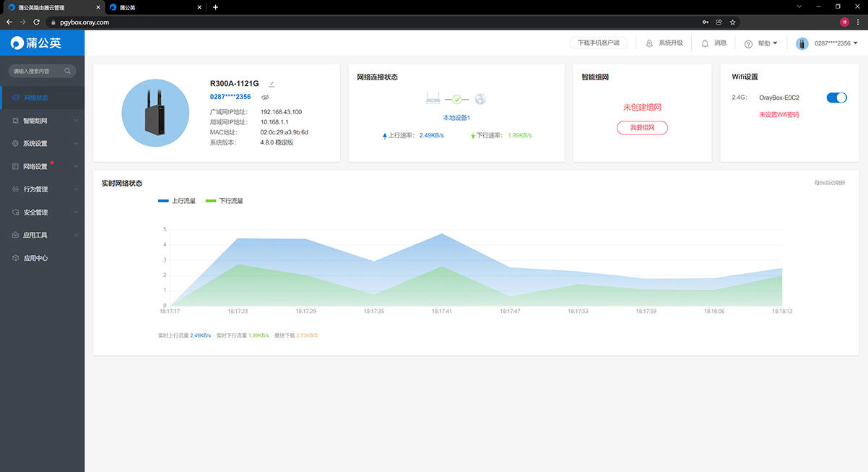Click the router device thumbnail image
The height and width of the screenshot is (472, 868).
tap(155, 113)
